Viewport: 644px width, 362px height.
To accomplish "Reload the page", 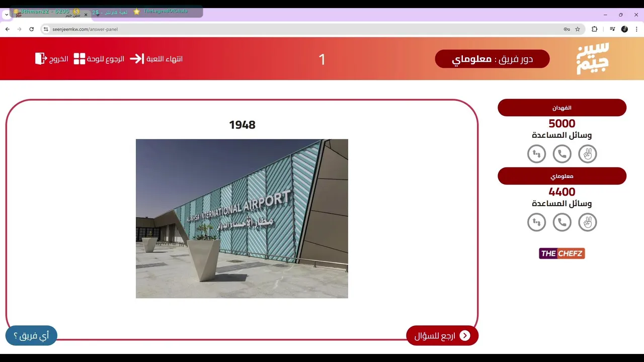I will coord(32,29).
